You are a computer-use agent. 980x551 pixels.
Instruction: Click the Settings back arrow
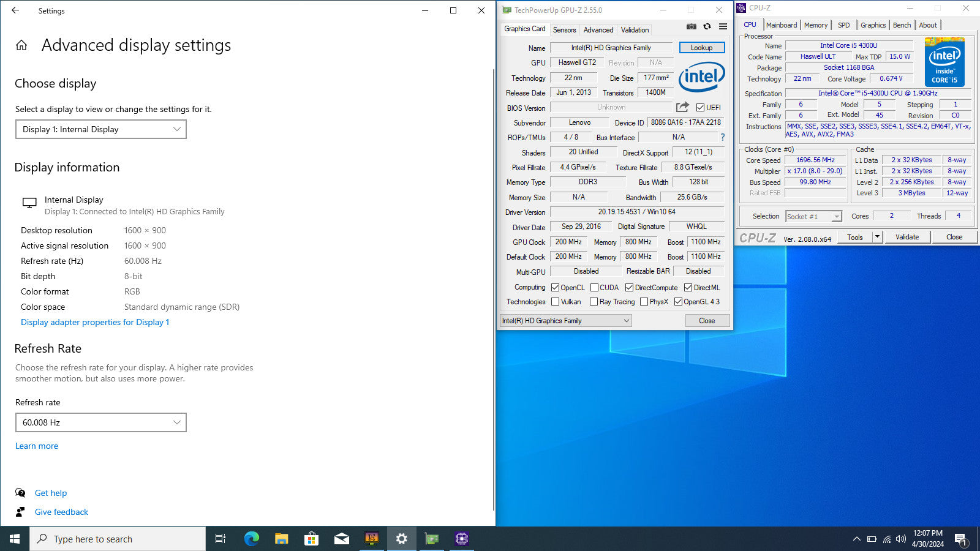[x=15, y=10]
